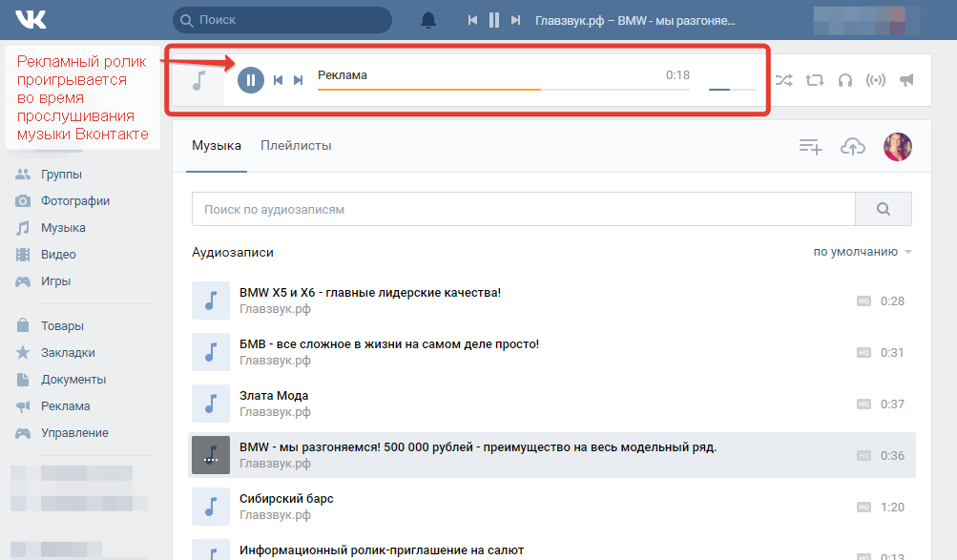Toggle repeat track mode
This screenshot has height=560, width=957.
click(x=815, y=80)
